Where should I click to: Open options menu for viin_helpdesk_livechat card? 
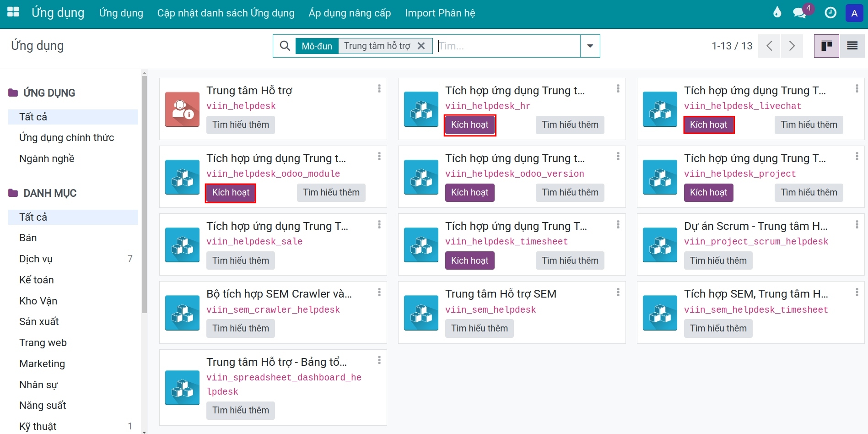click(857, 88)
